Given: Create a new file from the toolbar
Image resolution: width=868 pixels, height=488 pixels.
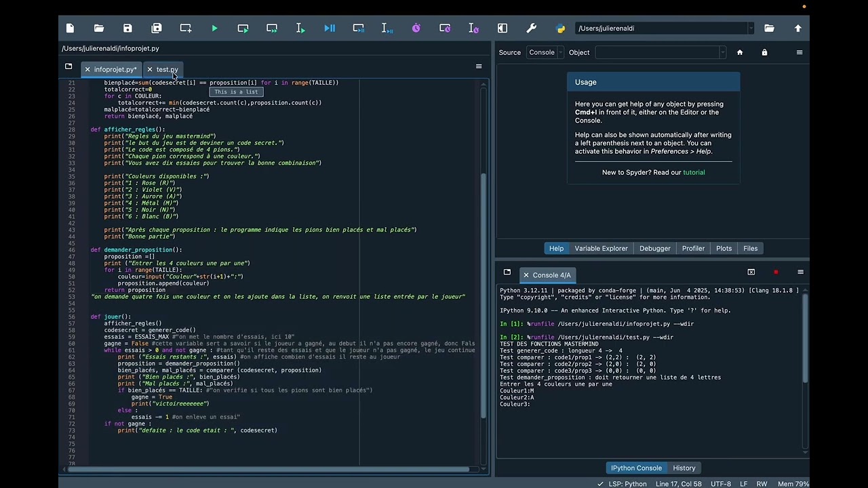Looking at the screenshot, I should tap(70, 28).
